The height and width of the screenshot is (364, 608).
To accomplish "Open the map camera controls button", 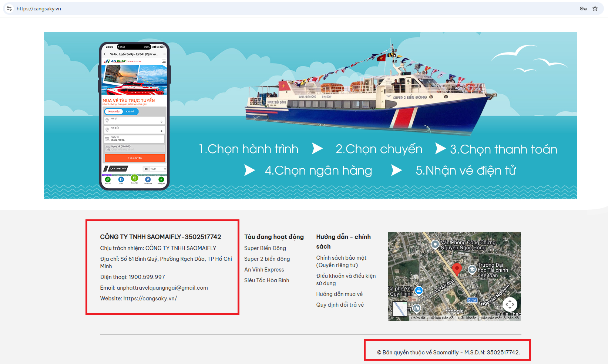I will click(510, 304).
